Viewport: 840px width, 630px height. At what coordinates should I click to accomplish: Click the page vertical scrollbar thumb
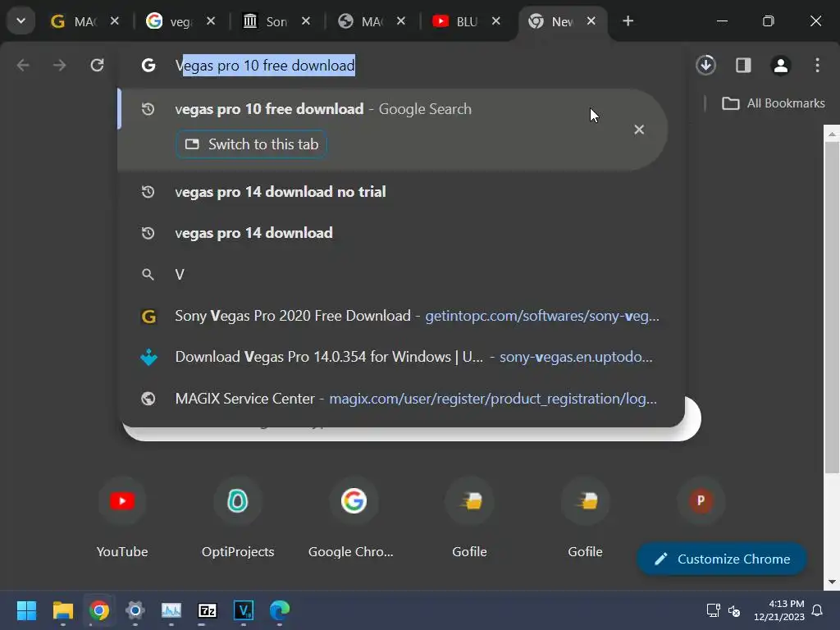tap(832, 307)
